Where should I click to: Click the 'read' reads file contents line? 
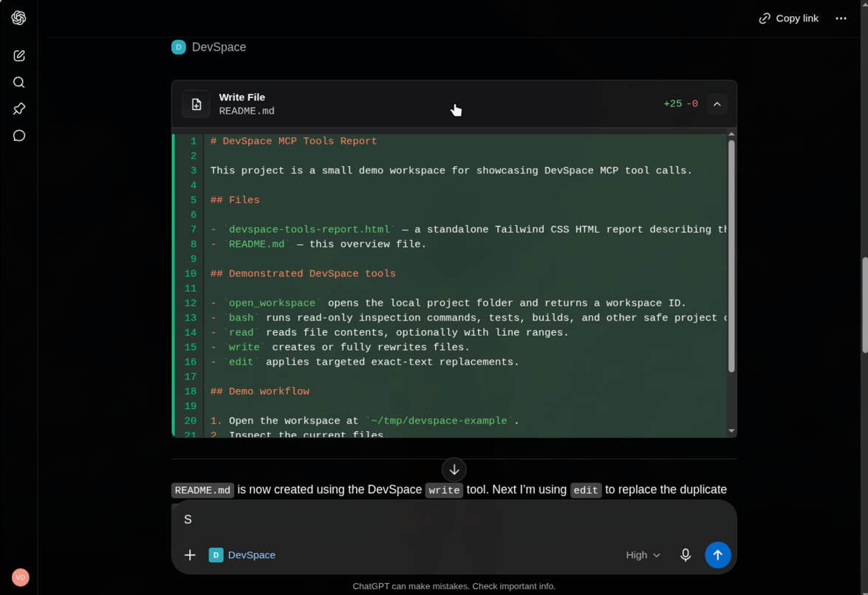390,333
